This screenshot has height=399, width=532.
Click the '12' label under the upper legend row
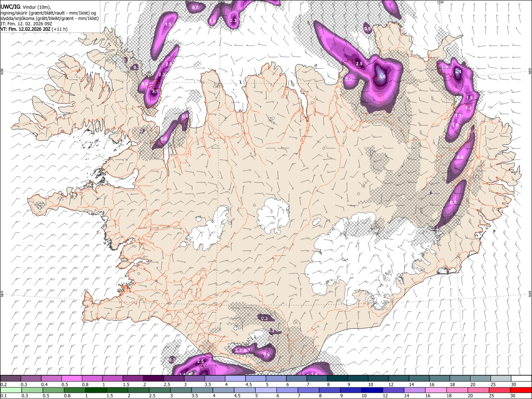point(391,384)
